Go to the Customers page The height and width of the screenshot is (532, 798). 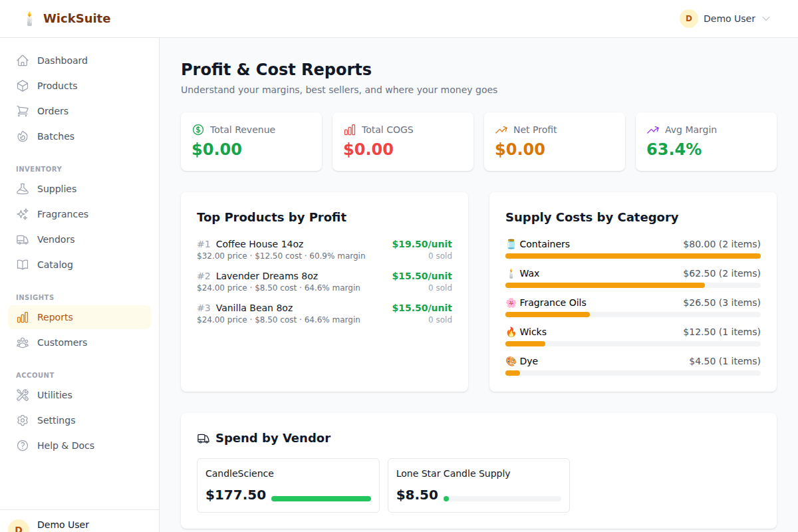tap(62, 342)
